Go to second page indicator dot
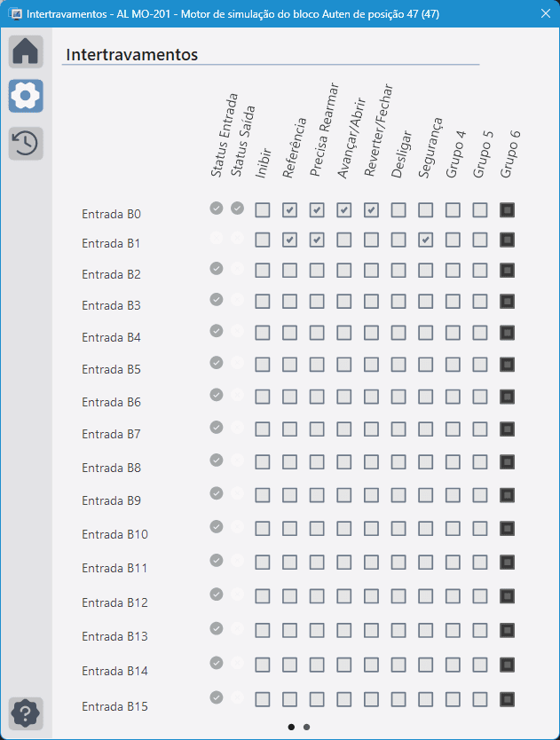Image resolution: width=560 pixels, height=740 pixels. click(306, 727)
